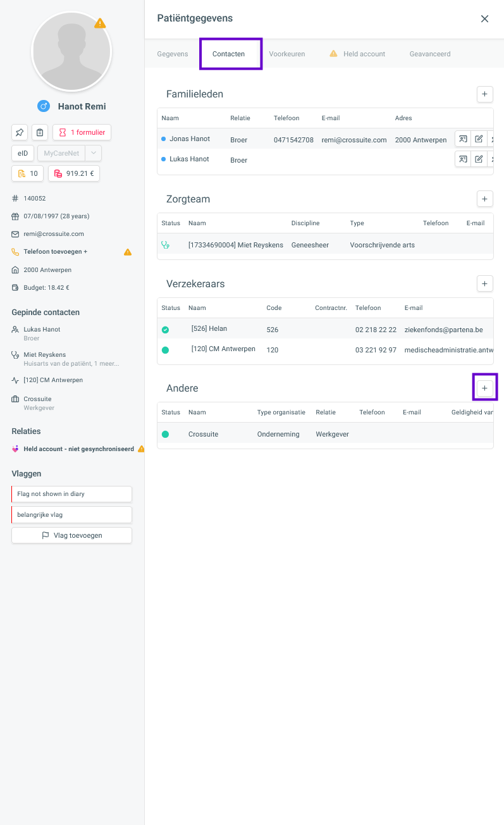
Task: Open the documents count button showing 10
Action: 28,173
